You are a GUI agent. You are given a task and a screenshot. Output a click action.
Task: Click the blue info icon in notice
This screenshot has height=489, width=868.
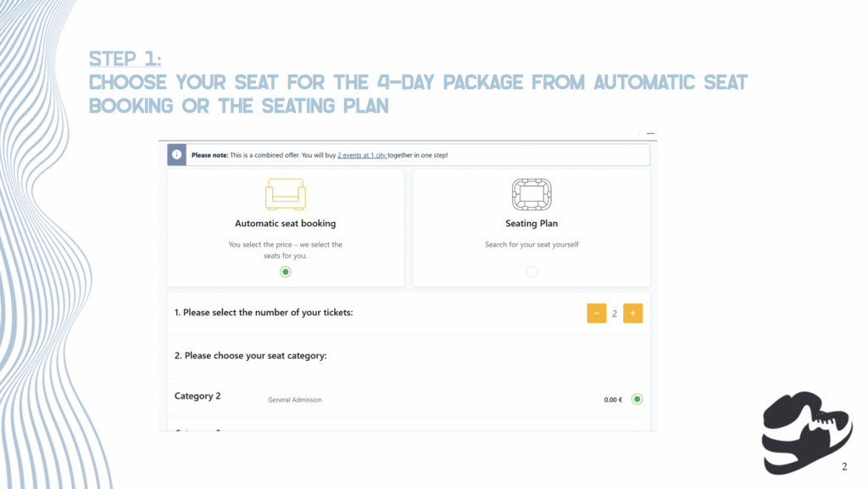coord(176,155)
